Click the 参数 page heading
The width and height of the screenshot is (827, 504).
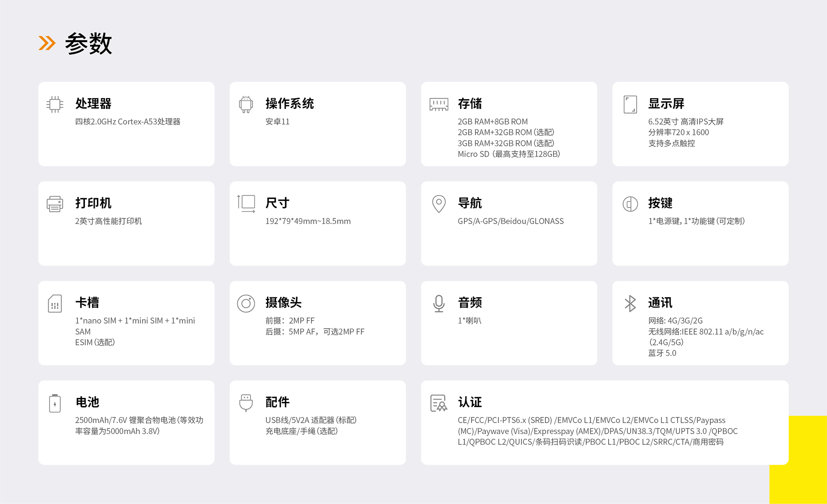point(89,44)
